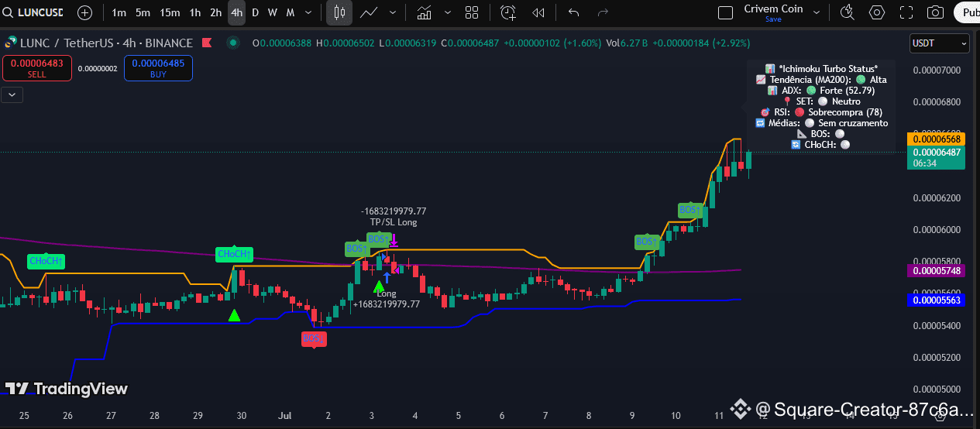The height and width of the screenshot is (429, 980).
Task: Click the SELL 0.00006483 button
Action: [x=37, y=68]
